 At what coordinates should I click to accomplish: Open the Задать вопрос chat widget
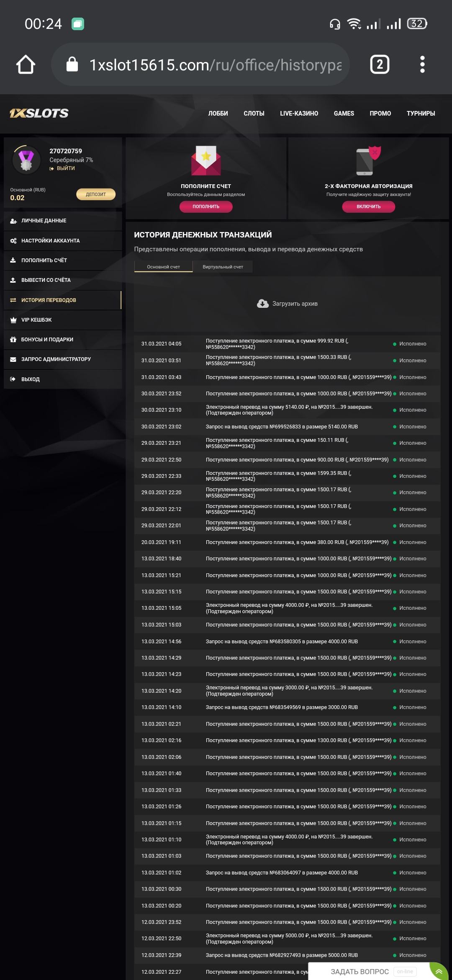click(x=360, y=972)
